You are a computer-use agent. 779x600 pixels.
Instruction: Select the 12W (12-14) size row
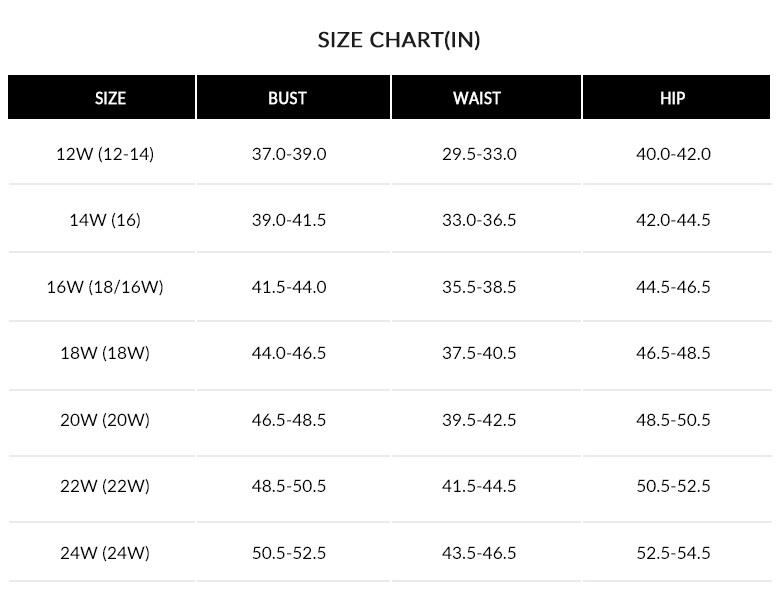point(105,154)
